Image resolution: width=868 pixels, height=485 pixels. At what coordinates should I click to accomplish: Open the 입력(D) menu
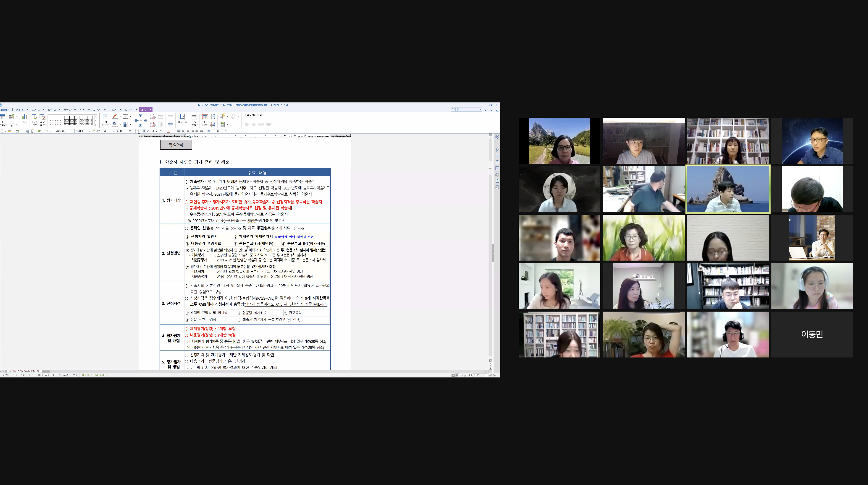coord(51,110)
